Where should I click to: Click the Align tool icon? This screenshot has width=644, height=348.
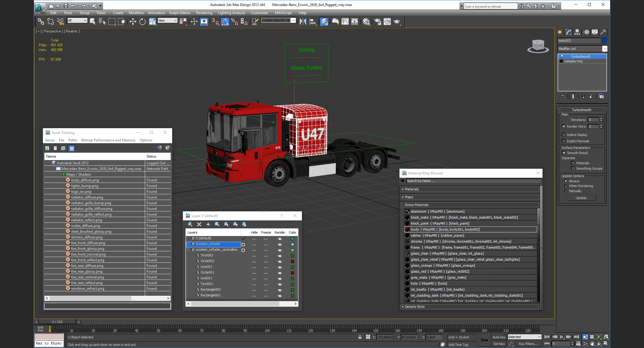313,21
